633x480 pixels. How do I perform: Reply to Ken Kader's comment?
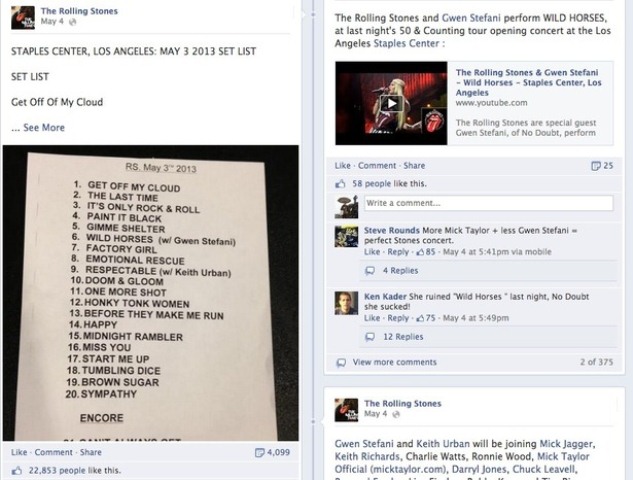tap(398, 318)
